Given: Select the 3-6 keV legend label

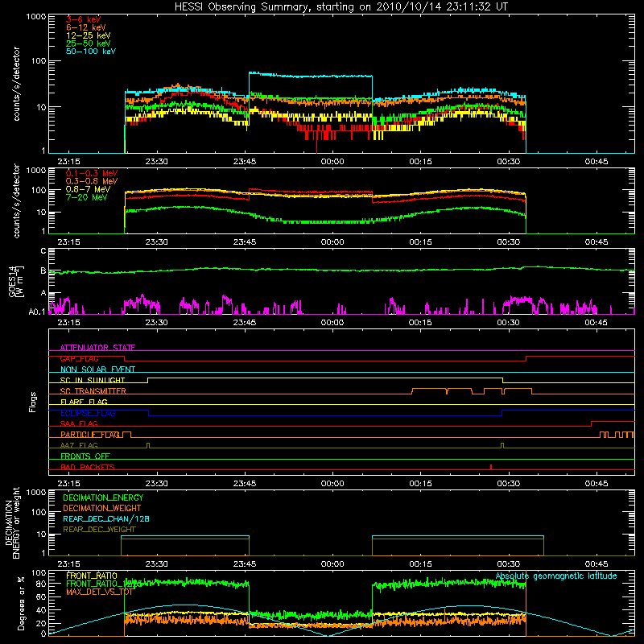Looking at the screenshot, I should click(x=83, y=19).
